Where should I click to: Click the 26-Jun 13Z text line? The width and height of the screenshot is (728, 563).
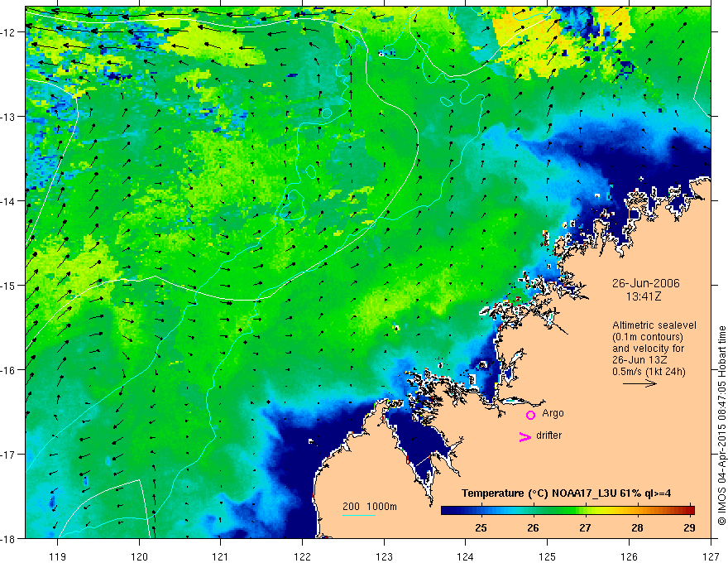click(x=639, y=360)
